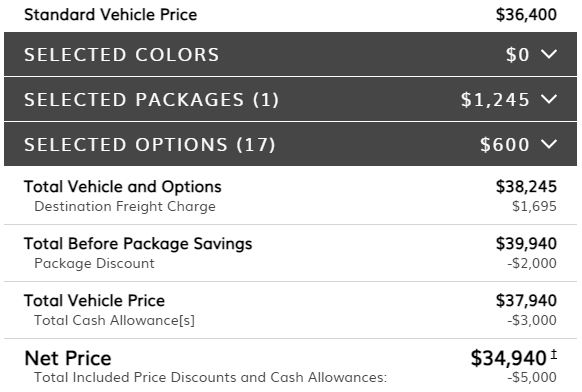Expand the Selected Options chevron arrow
This screenshot has height=392, width=582.
[x=549, y=144]
